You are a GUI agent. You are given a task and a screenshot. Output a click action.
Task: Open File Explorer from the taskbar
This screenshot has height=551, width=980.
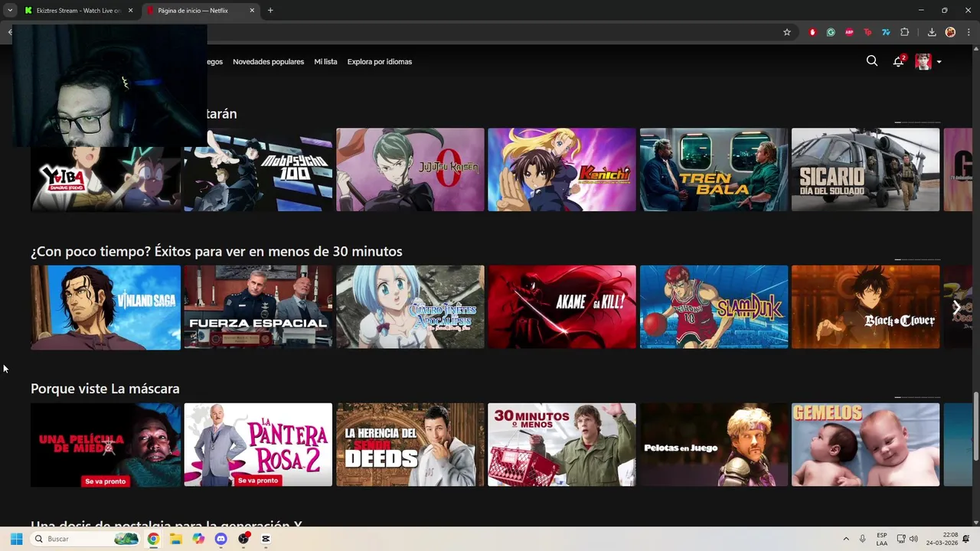pyautogui.click(x=176, y=539)
